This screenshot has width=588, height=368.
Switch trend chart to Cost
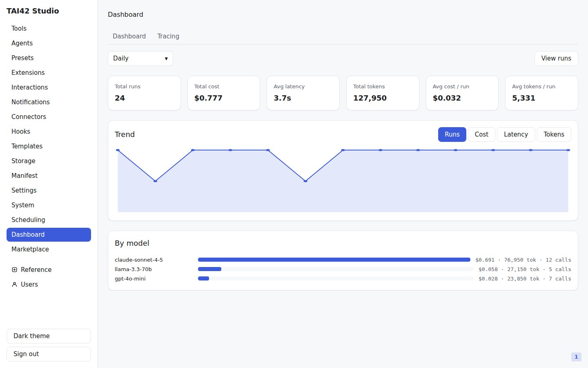pyautogui.click(x=481, y=135)
